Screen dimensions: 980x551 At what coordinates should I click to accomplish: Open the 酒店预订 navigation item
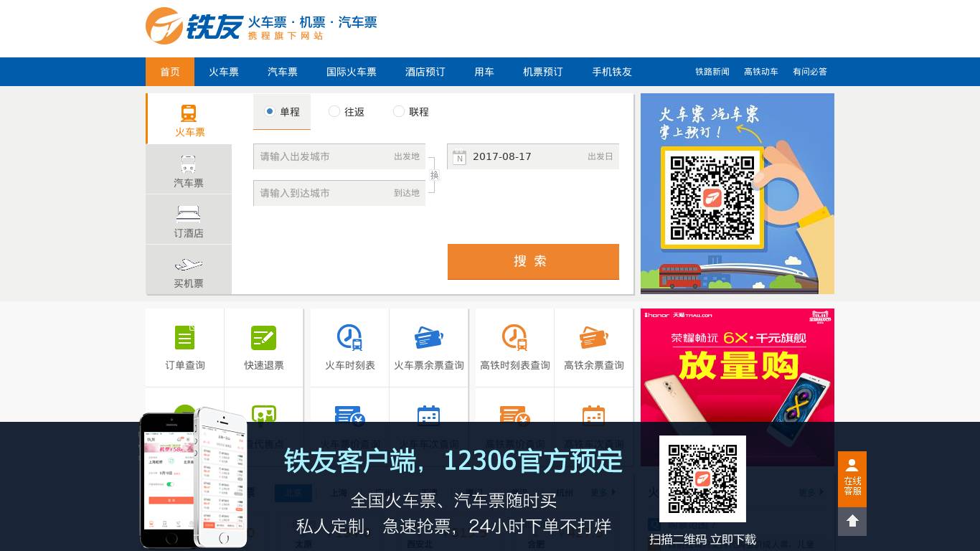point(425,72)
